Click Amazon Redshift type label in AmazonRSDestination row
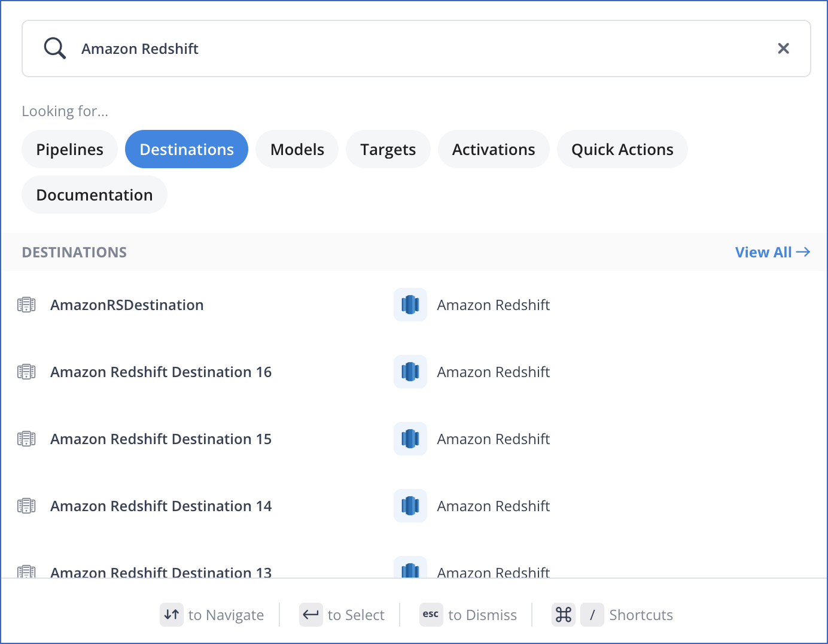Image resolution: width=828 pixels, height=644 pixels. [494, 305]
